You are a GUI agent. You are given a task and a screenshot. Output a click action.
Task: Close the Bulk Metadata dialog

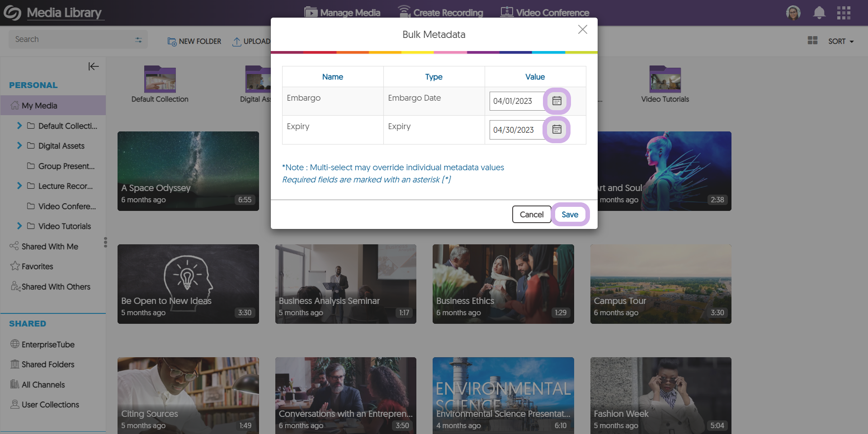pyautogui.click(x=582, y=30)
